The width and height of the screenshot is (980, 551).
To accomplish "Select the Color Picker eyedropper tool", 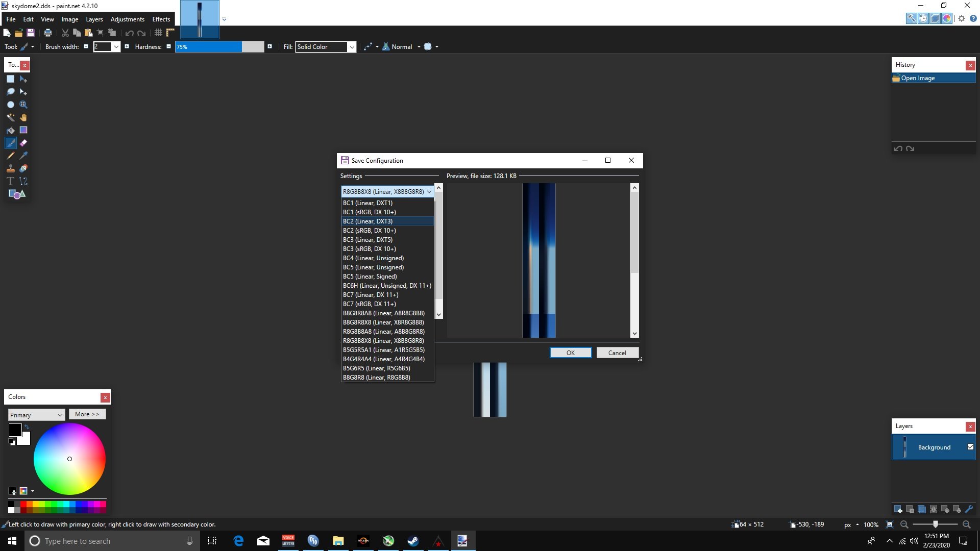I will tap(23, 156).
